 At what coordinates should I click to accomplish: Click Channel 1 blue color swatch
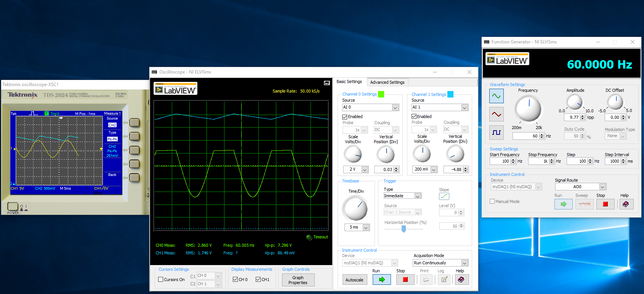pyautogui.click(x=450, y=94)
